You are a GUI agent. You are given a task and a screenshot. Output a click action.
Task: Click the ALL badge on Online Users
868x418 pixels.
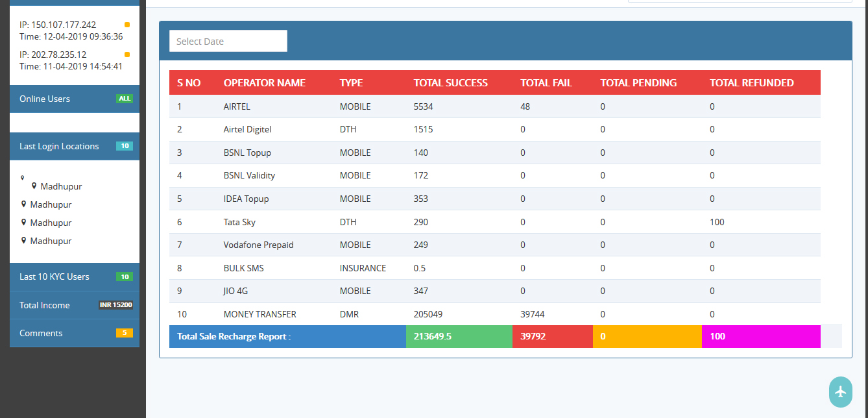[x=125, y=99]
